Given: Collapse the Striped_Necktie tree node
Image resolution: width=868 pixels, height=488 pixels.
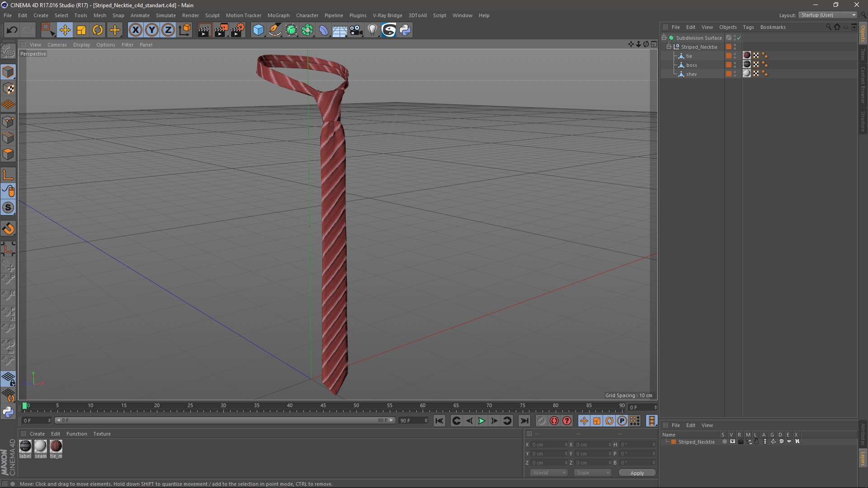Looking at the screenshot, I should [x=669, y=47].
